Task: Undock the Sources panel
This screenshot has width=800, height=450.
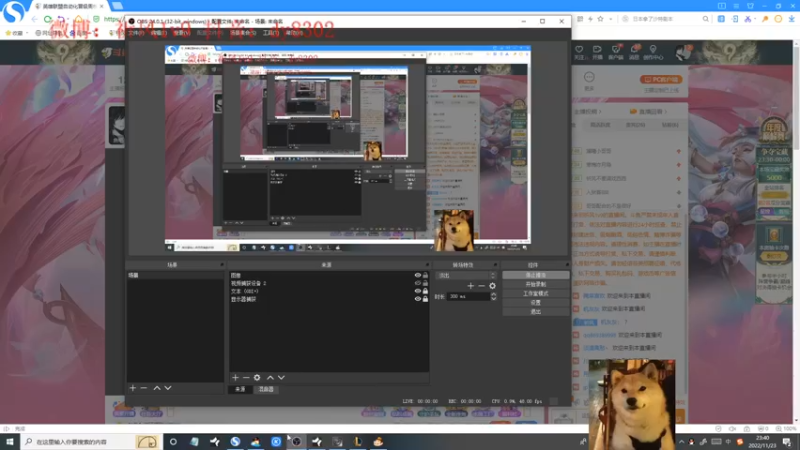Action: click(427, 265)
